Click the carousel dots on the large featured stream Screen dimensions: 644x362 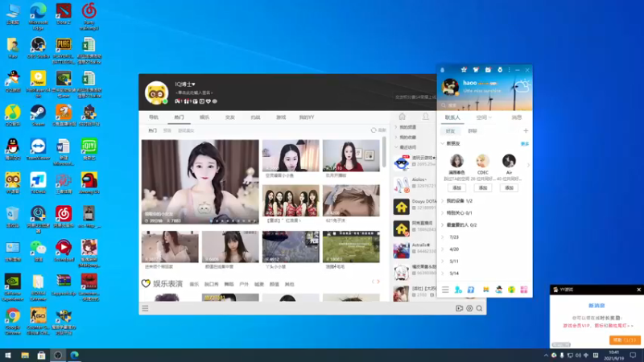pos(233,220)
